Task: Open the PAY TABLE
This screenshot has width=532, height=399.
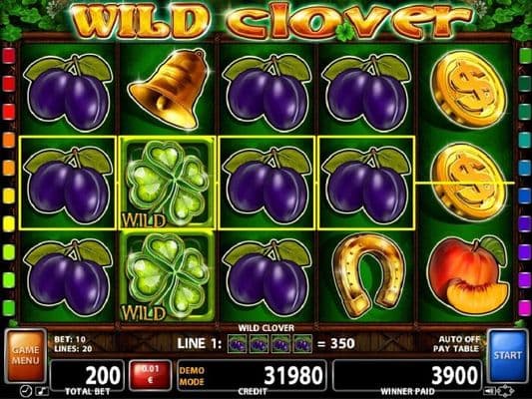Action: (456, 349)
